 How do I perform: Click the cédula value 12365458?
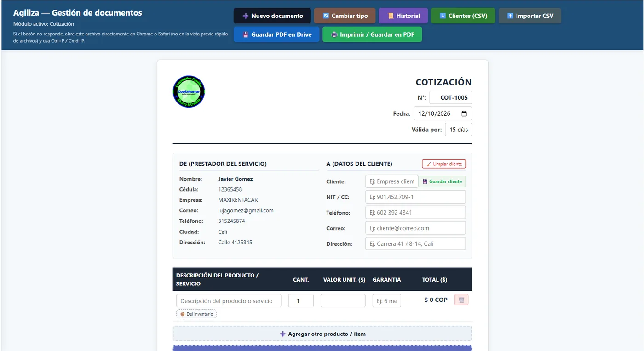230,190
